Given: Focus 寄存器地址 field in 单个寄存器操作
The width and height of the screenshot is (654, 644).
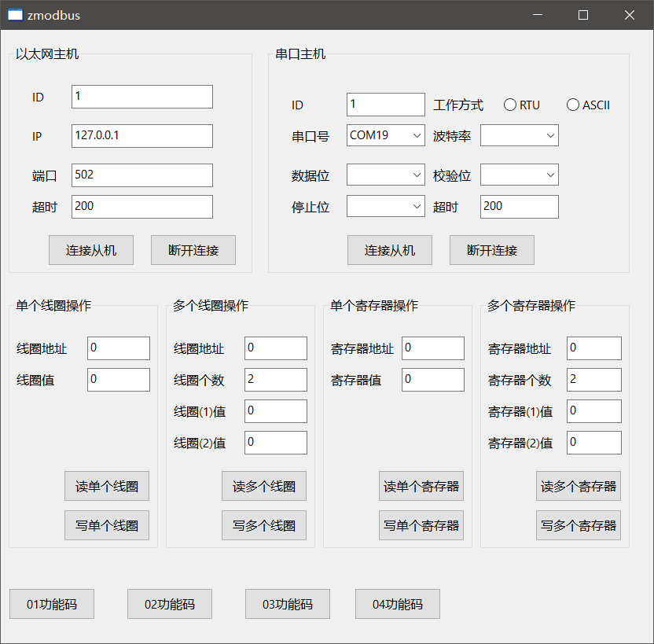Looking at the screenshot, I should (433, 348).
